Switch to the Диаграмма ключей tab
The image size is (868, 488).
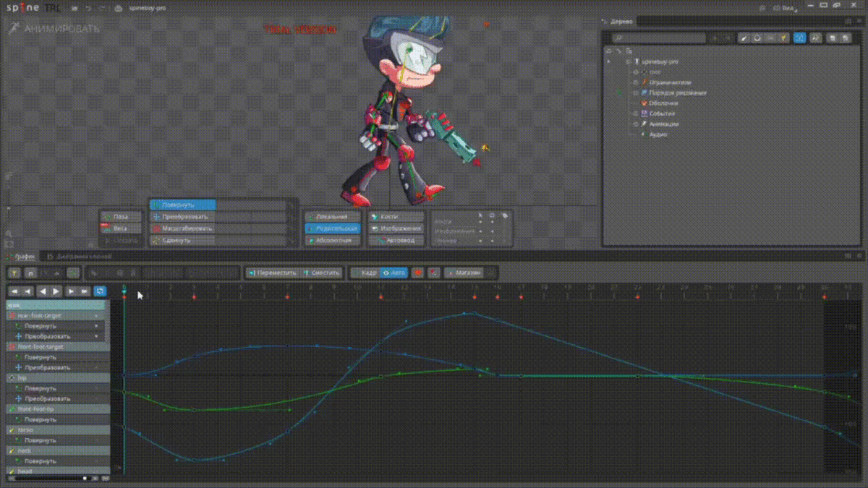tap(80, 256)
